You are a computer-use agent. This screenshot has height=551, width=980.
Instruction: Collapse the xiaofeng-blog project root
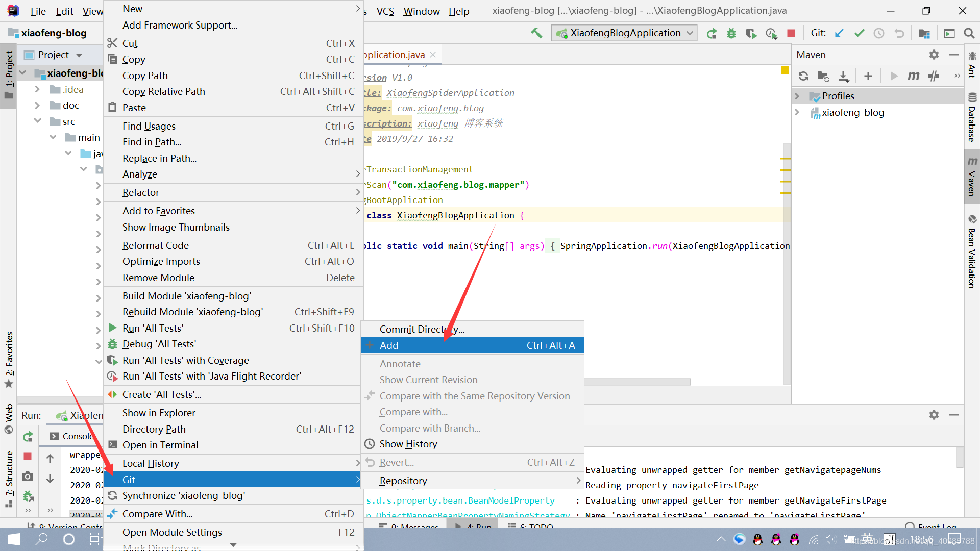(x=22, y=73)
